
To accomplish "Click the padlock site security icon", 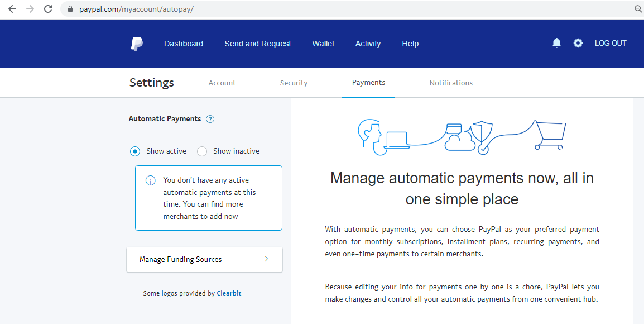I will pos(70,9).
